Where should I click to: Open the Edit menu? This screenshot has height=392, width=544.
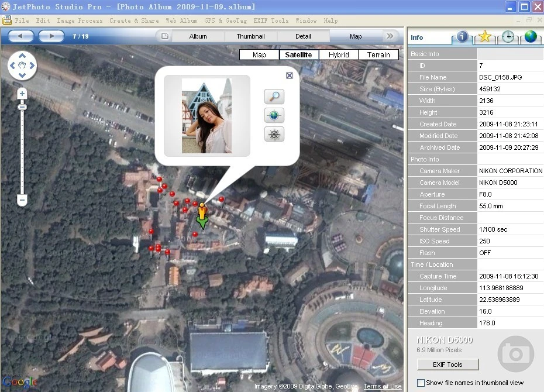click(x=43, y=21)
